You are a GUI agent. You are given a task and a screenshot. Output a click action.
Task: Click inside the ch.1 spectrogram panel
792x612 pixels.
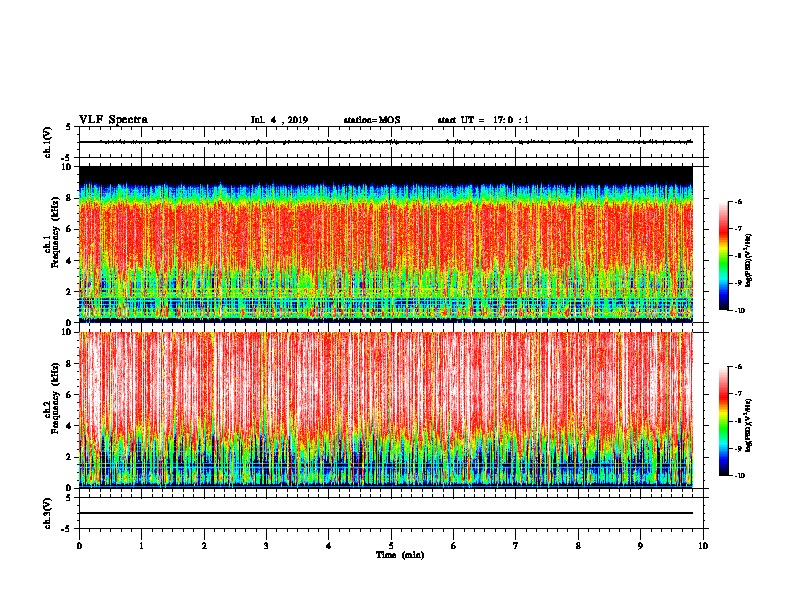click(386, 244)
